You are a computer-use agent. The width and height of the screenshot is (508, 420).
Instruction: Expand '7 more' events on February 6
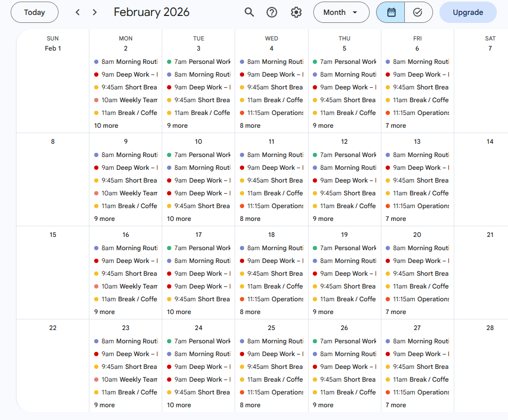pyautogui.click(x=396, y=126)
